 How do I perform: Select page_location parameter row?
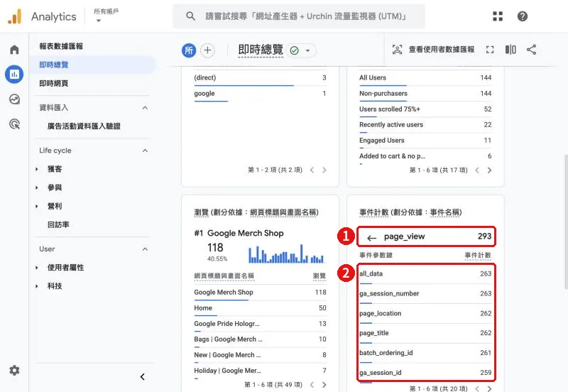[x=425, y=314]
